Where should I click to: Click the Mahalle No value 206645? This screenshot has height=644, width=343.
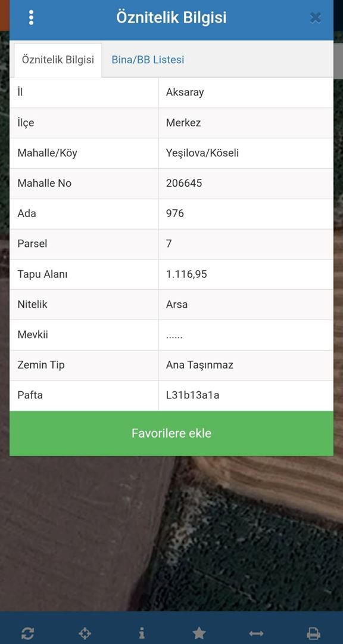(x=184, y=183)
